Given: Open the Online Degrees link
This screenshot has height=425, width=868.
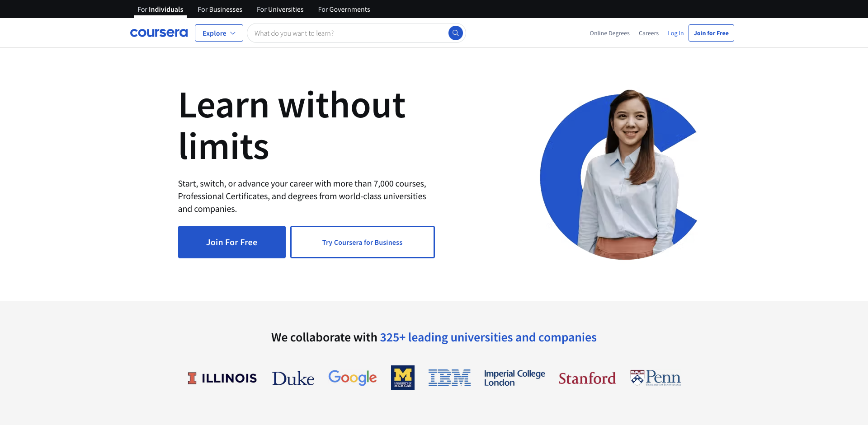Looking at the screenshot, I should tap(609, 33).
